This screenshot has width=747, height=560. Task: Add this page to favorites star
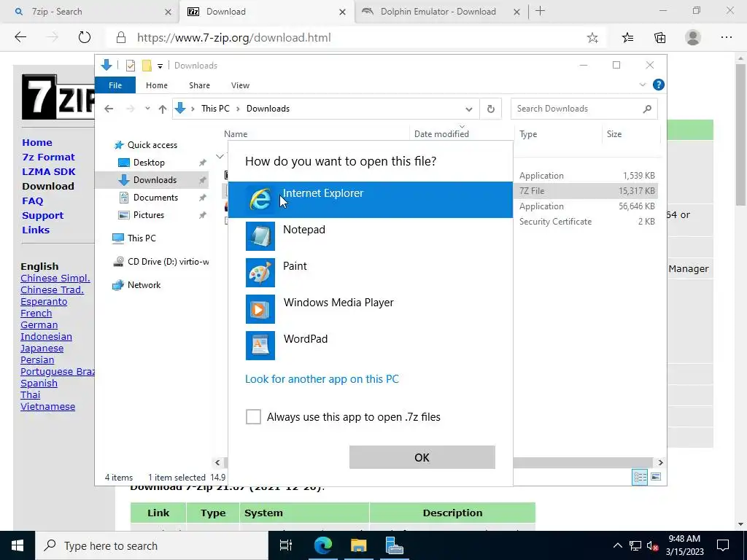592,38
